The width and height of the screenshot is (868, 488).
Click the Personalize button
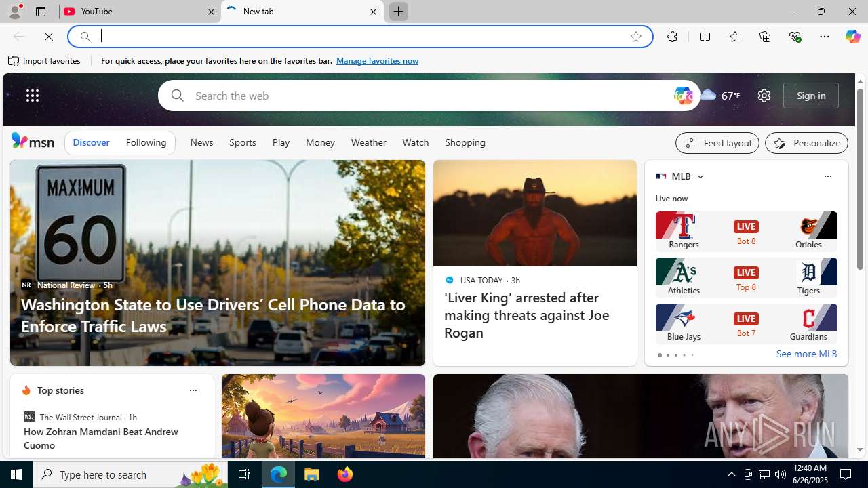[806, 143]
